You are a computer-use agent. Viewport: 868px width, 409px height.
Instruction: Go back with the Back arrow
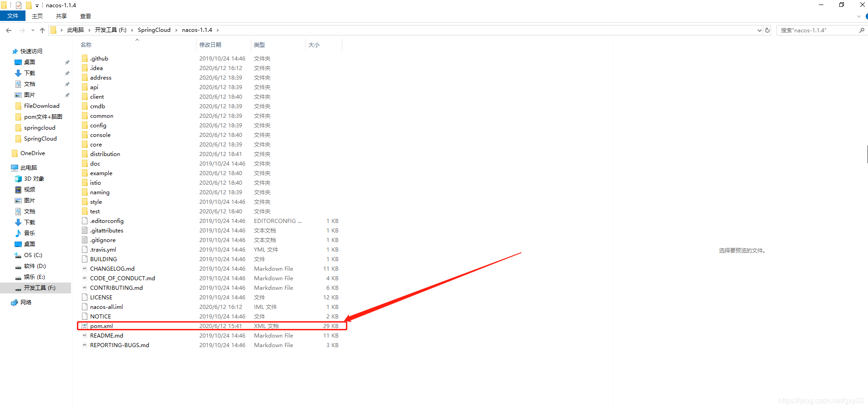(9, 30)
